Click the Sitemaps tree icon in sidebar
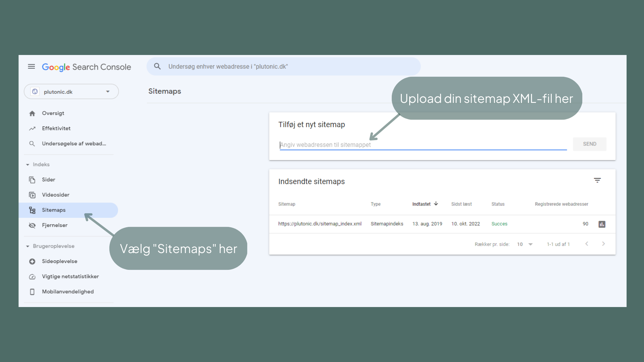Image resolution: width=644 pixels, height=362 pixels. point(32,210)
